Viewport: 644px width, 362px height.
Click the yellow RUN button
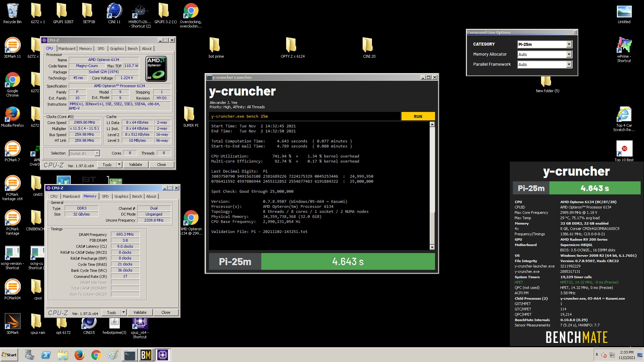click(x=418, y=116)
